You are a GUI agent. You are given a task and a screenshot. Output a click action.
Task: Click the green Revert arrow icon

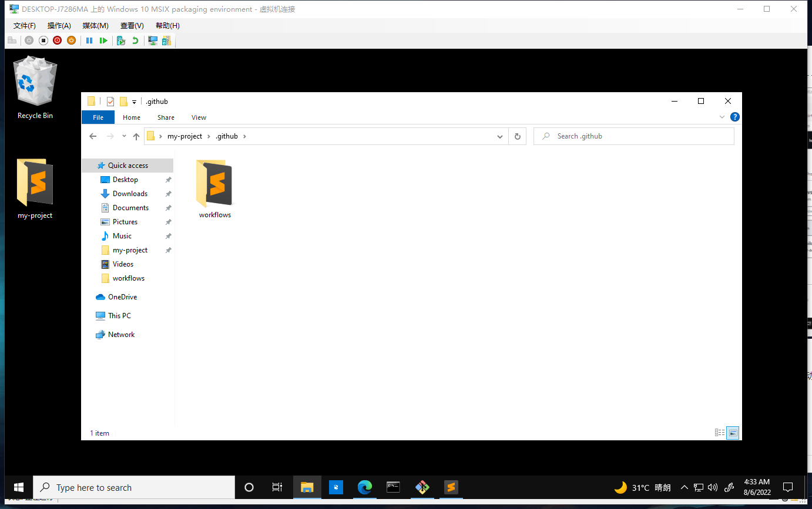pos(135,41)
